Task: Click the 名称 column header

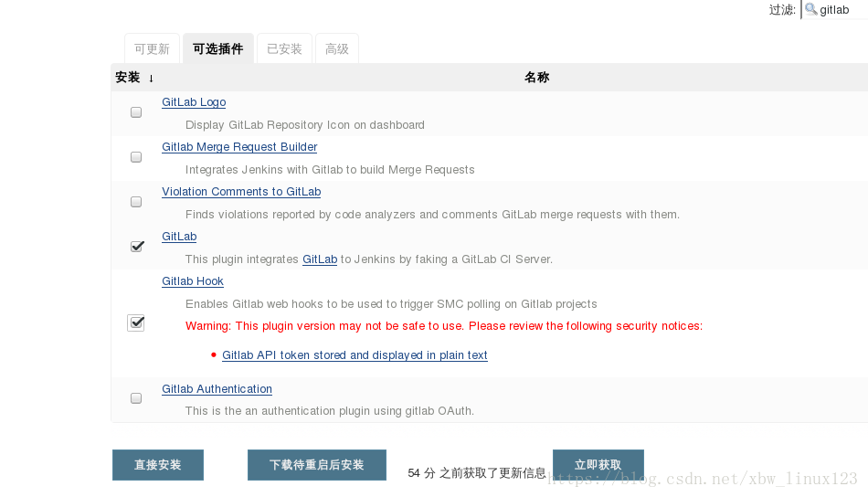Action: [537, 78]
